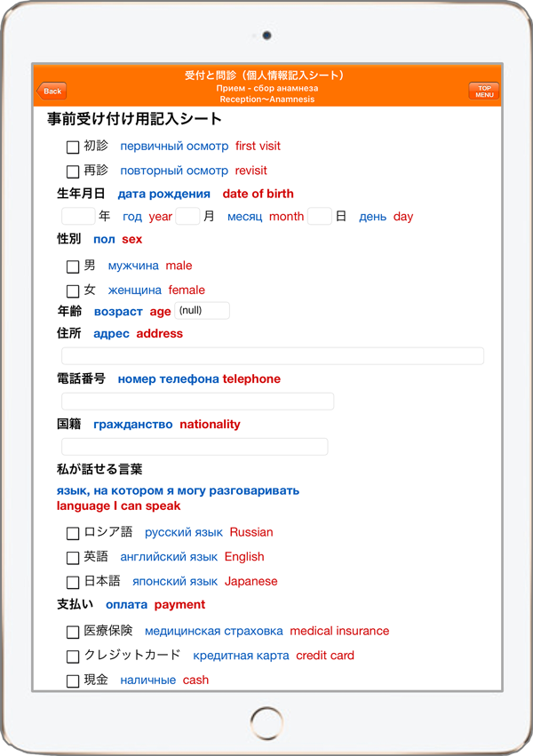Tick the 英語 English language checkbox
Screen dimensions: 533x756
point(73,558)
